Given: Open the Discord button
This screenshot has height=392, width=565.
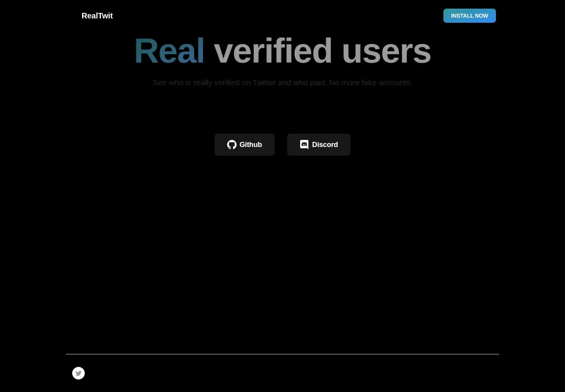Looking at the screenshot, I should [319, 145].
